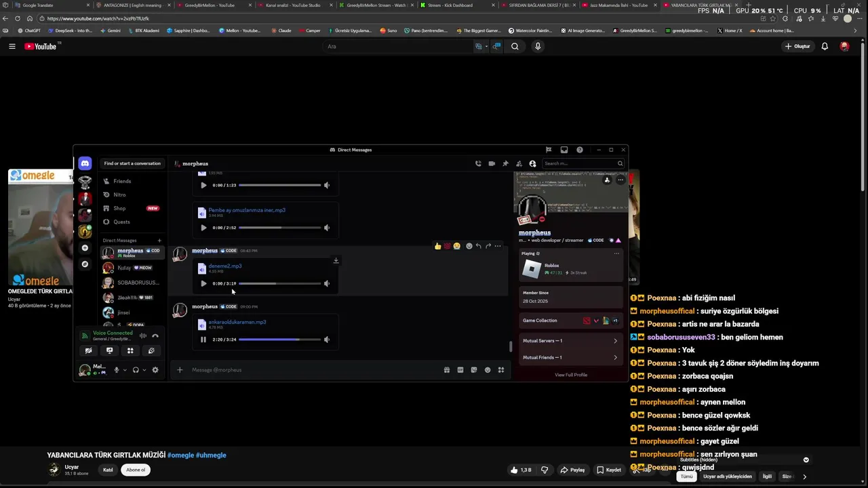Open Discord home direct messages icon
Image resolution: width=868 pixels, height=488 pixels.
(x=85, y=163)
